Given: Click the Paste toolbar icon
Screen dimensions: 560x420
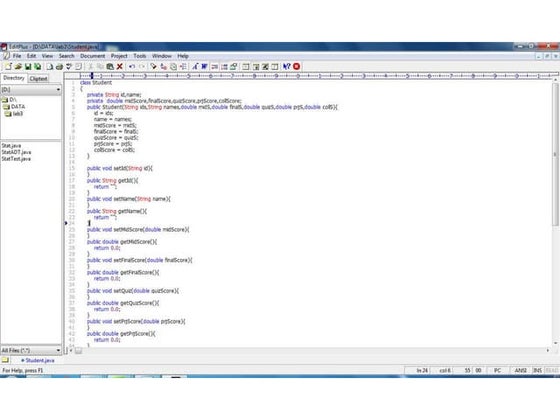Looking at the screenshot, I should (x=110, y=66).
